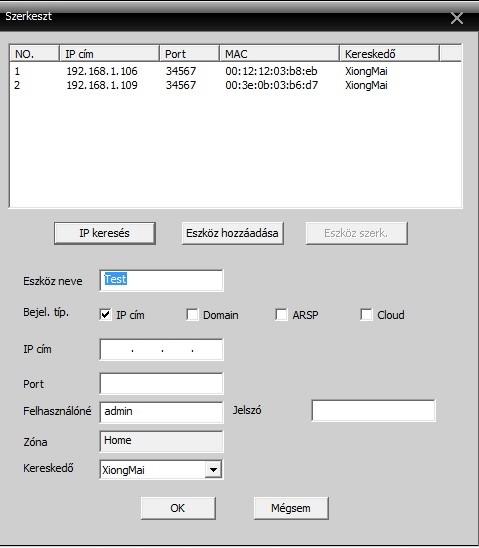479x548 pixels.
Task: Click Eszköz hozzáadása button
Action: tap(232, 233)
